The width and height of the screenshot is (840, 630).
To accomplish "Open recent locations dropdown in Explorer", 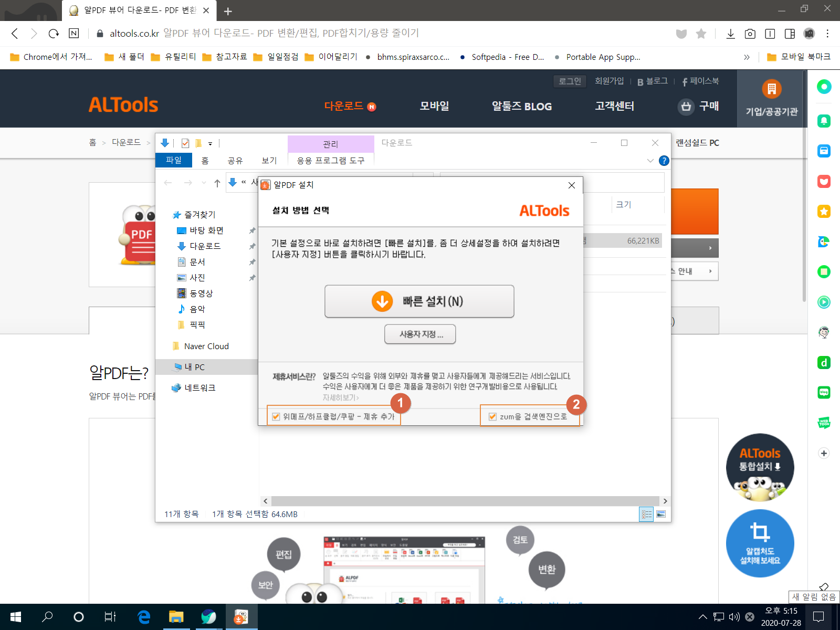I will click(204, 183).
